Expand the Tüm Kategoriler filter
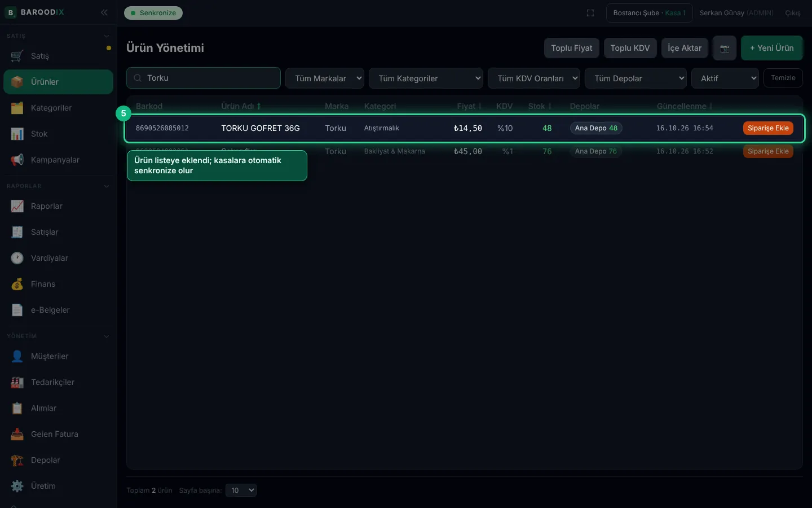 click(426, 78)
